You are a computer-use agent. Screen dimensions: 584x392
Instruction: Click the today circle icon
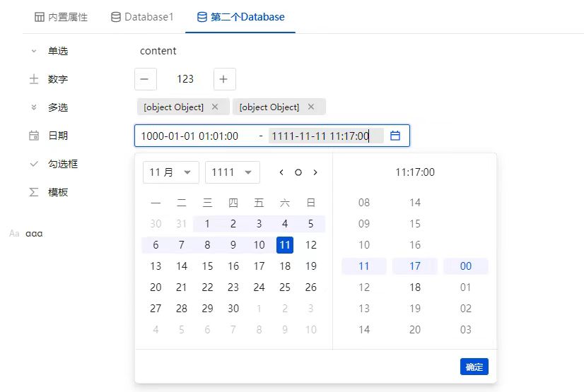click(x=298, y=172)
